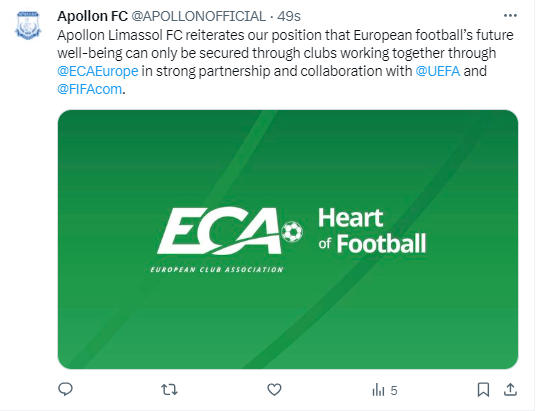The width and height of the screenshot is (538, 411).
Task: View tweet analytics showing 5 views
Action: (384, 390)
